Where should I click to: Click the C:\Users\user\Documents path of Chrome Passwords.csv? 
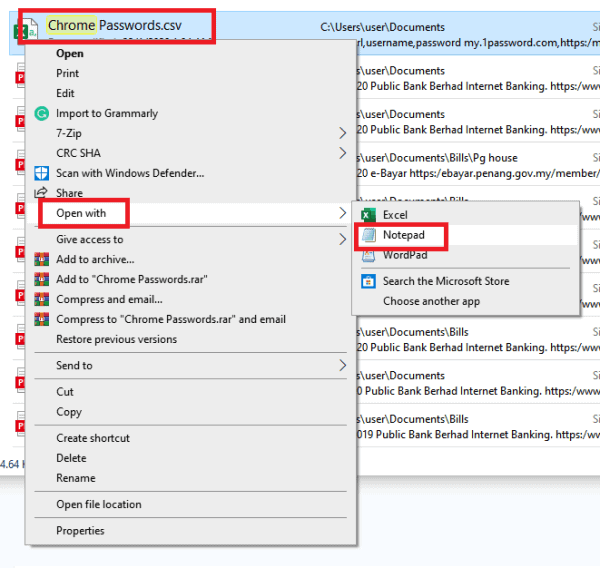pos(382,27)
